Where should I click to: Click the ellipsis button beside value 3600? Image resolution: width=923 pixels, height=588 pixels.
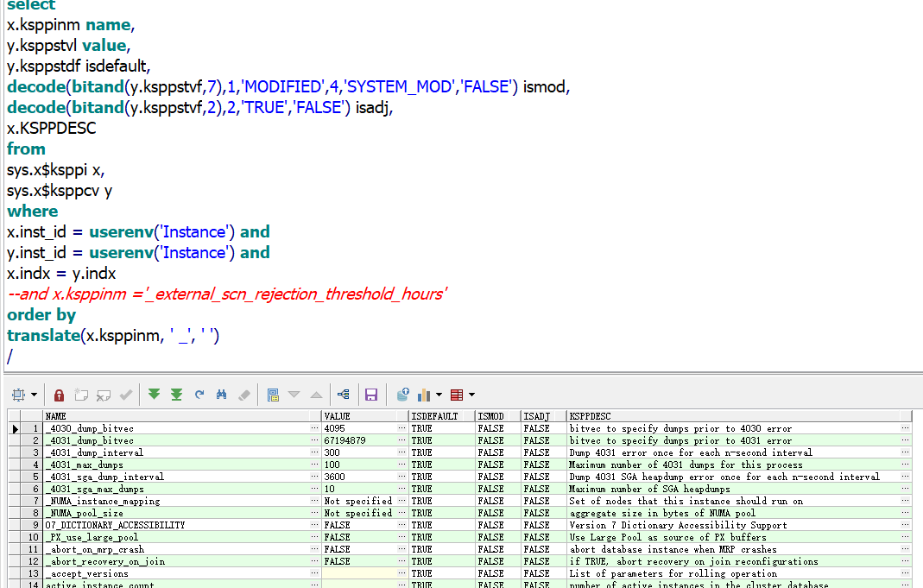coord(401,477)
